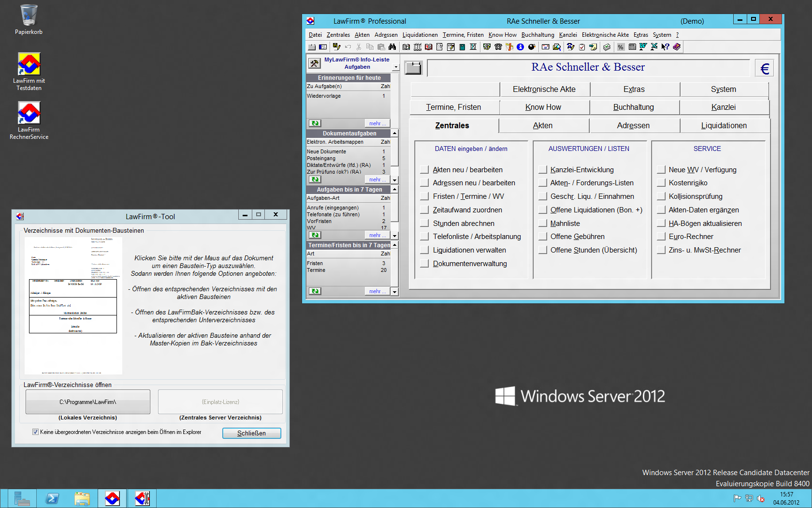Click the document template thumbnail preview
Viewport: 812px width, 508px height.
73,306
